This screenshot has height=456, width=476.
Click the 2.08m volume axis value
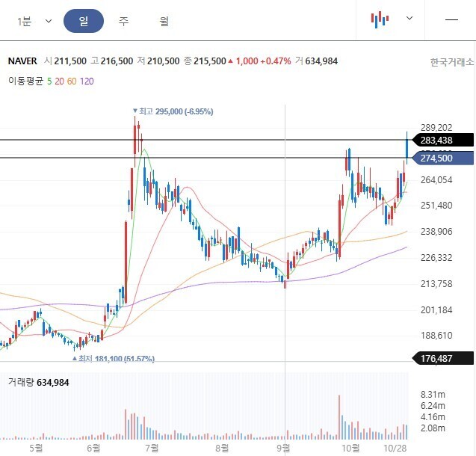(x=433, y=428)
